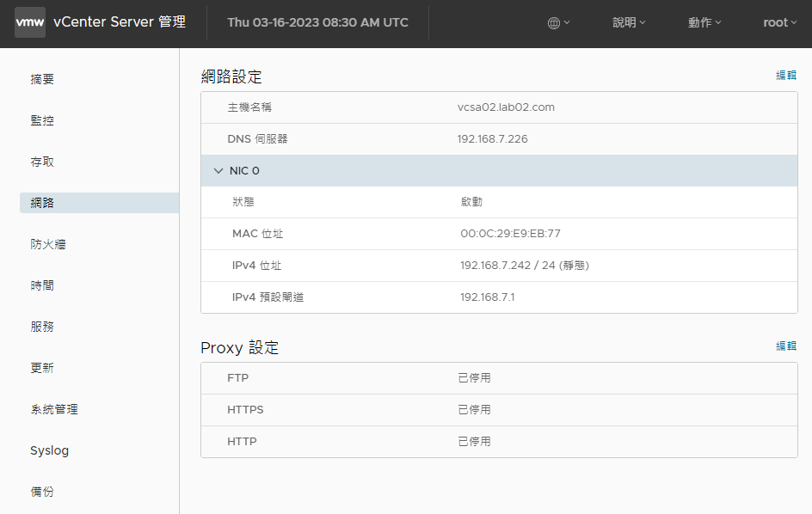Click vCenter Server 管理 title
Viewport: 812px width, 514px height.
point(120,21)
